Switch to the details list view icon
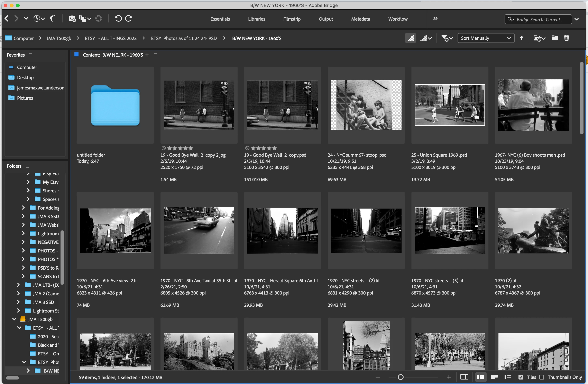Viewport: 588px width, 384px height. click(494, 377)
